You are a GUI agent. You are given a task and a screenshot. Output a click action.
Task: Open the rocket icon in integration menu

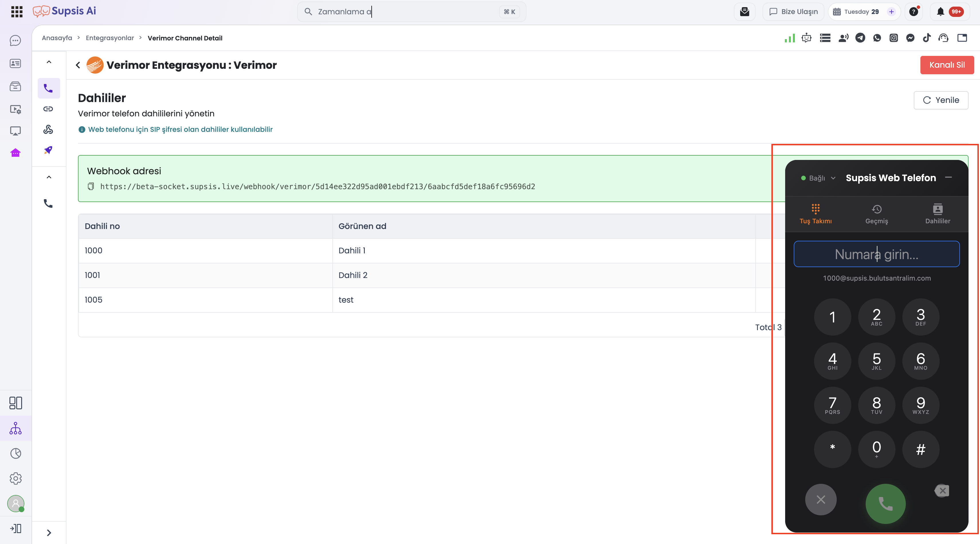[48, 150]
